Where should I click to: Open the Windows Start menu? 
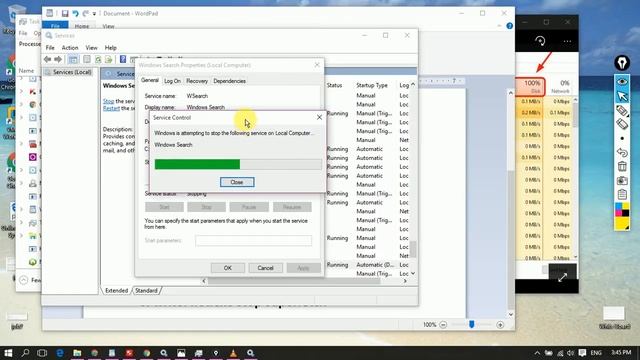[8, 353]
